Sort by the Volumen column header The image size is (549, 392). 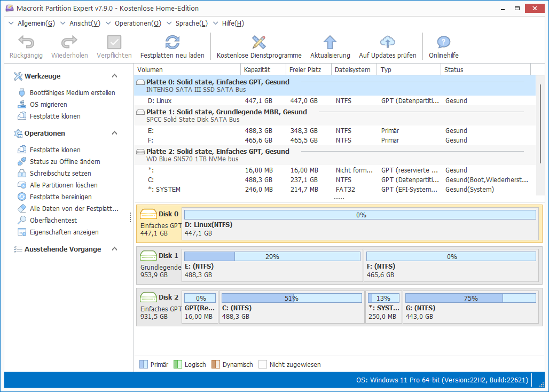(187, 69)
